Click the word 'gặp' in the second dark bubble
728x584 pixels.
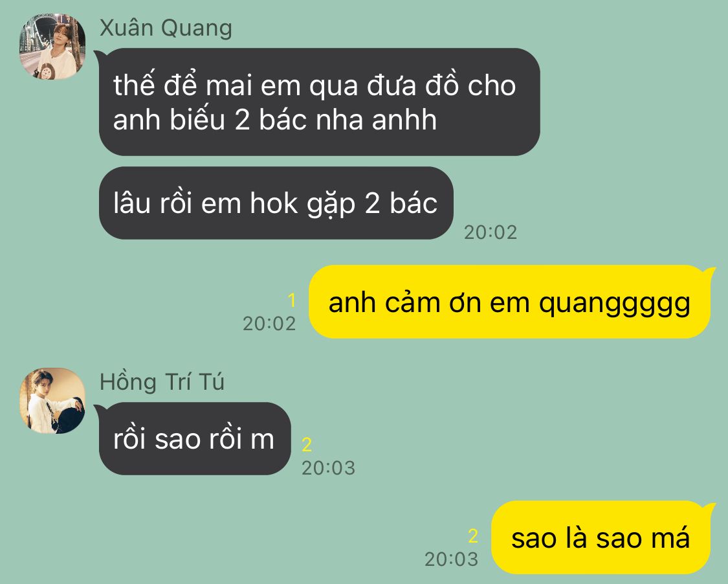[x=331, y=205]
